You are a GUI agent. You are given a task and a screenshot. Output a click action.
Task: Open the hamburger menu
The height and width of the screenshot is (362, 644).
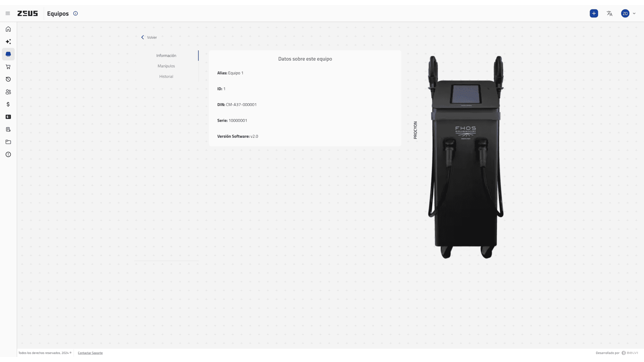point(8,13)
